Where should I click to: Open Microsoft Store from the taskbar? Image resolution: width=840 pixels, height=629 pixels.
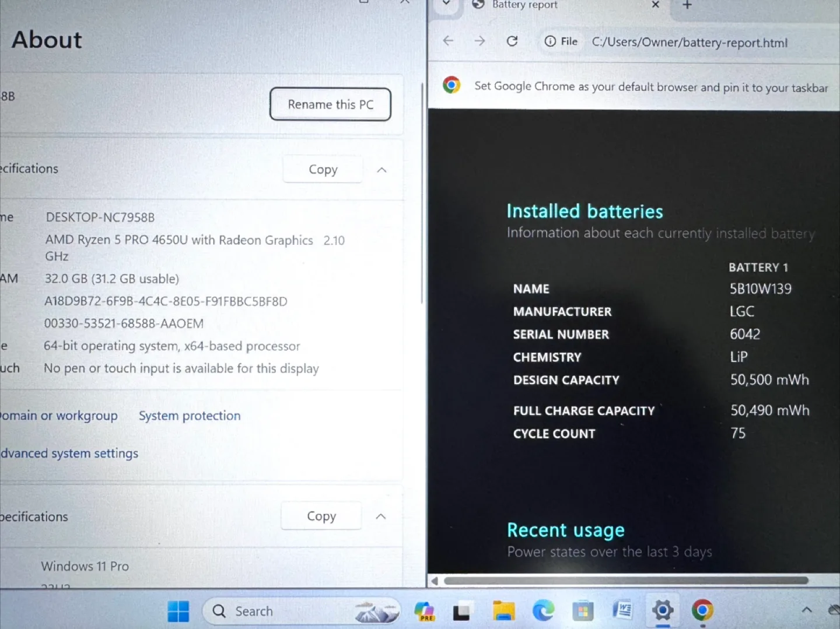click(583, 611)
